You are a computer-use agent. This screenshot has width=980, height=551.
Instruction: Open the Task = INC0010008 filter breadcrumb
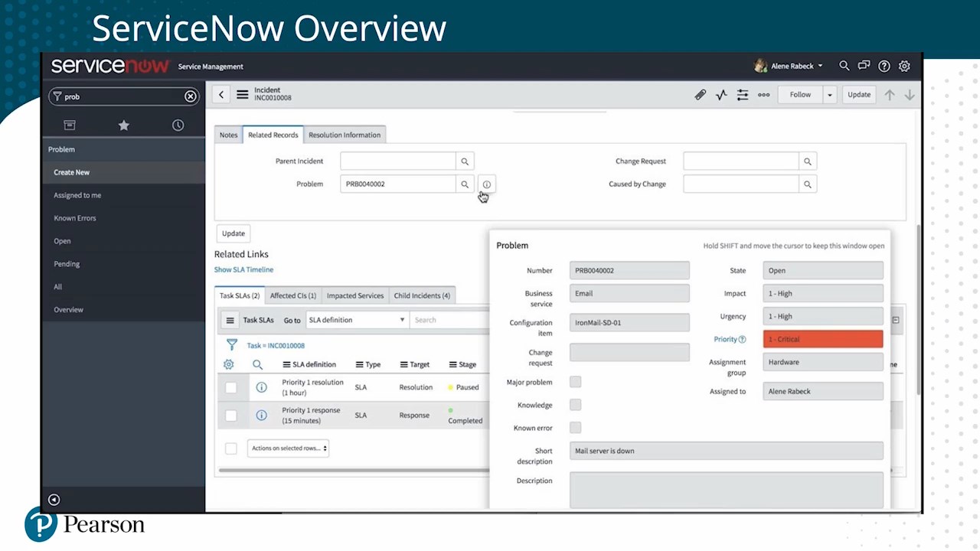[x=276, y=346]
